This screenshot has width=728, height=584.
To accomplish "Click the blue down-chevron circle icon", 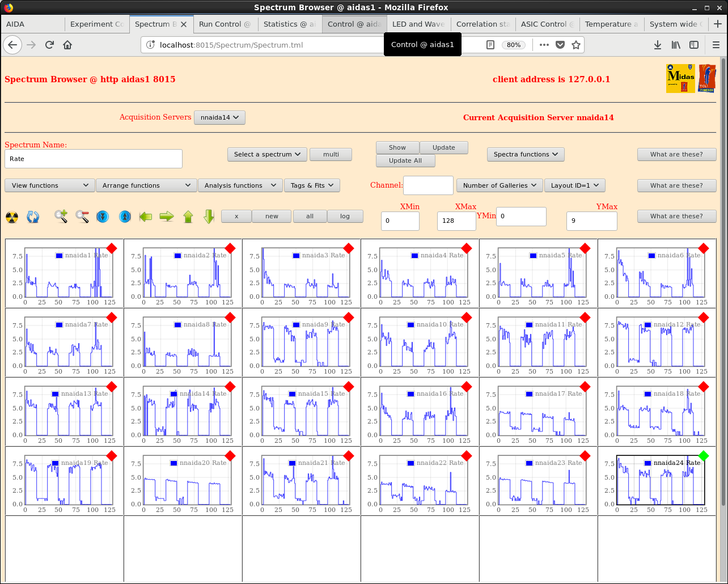I will [103, 217].
